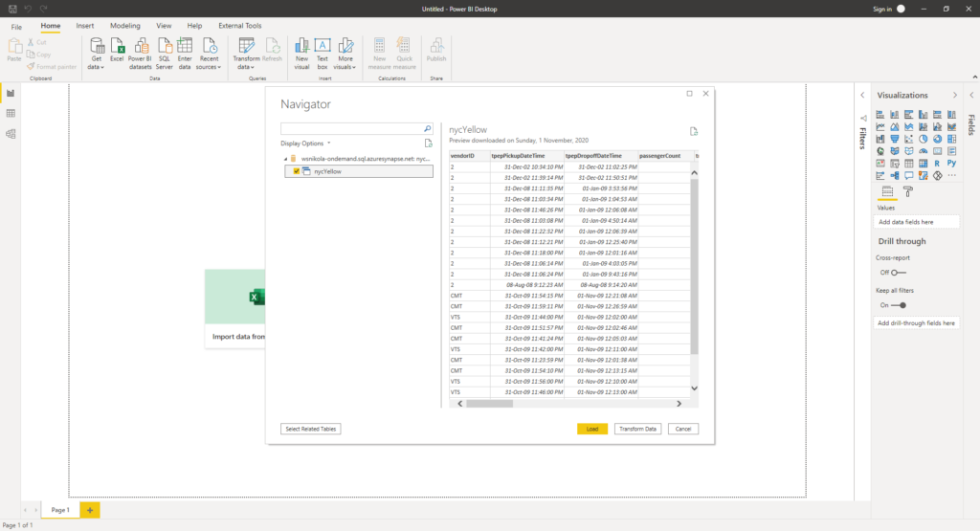Select the Scatter chart visual
Screen dimensions: 980x531
pos(909,139)
